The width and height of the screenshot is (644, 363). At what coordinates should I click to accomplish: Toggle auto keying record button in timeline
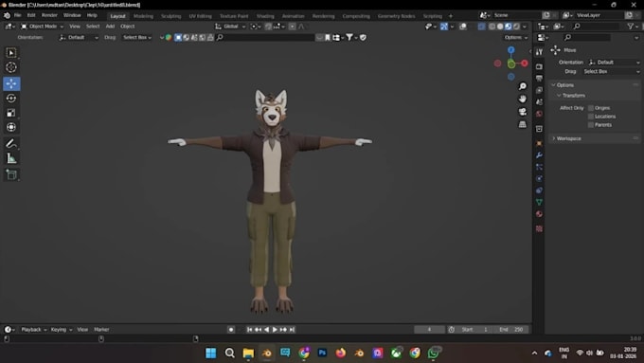[231, 329]
